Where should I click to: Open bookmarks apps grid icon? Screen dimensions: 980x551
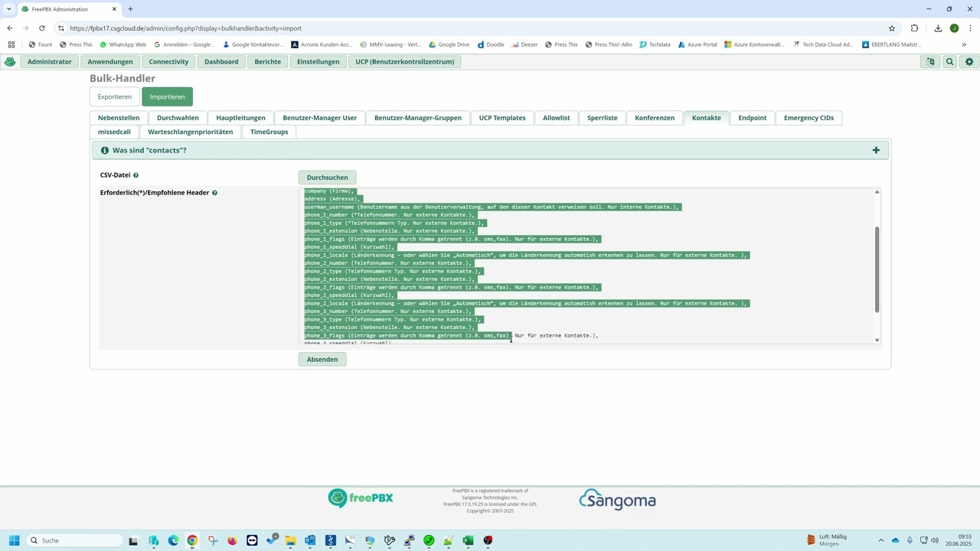click(11, 44)
